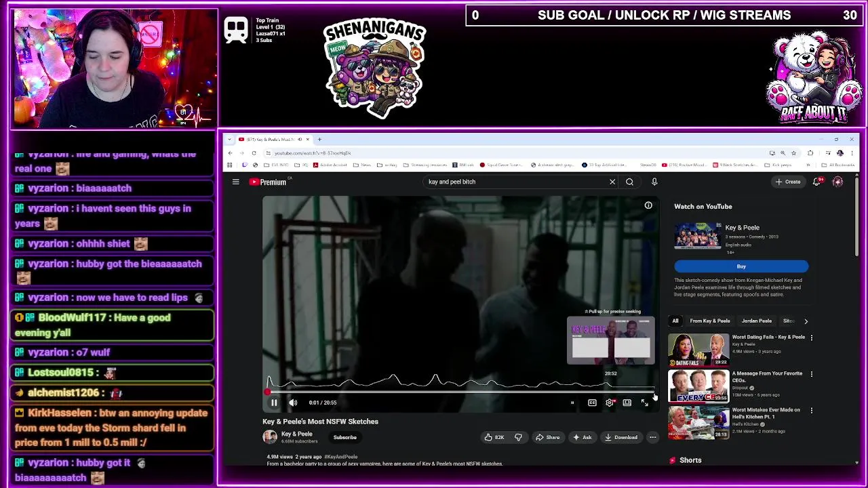Screen dimensions: 868x488
Task: Open the player settings gear
Action: point(610,403)
